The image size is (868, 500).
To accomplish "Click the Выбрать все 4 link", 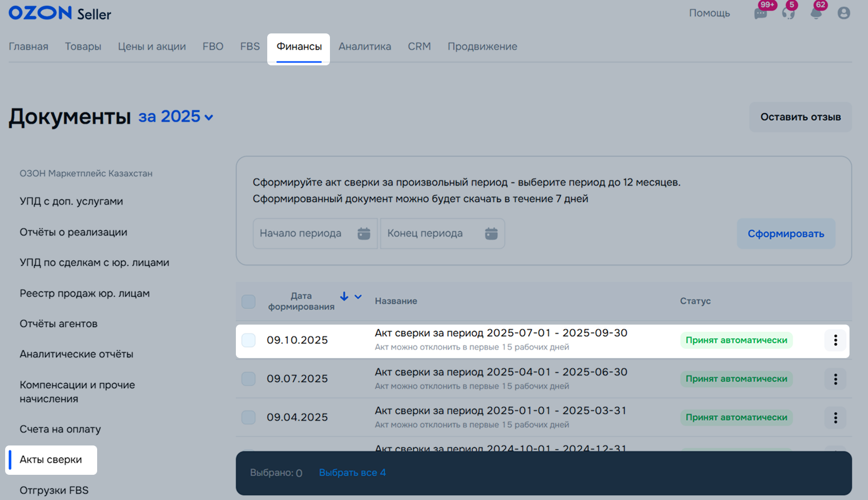I will (352, 473).
